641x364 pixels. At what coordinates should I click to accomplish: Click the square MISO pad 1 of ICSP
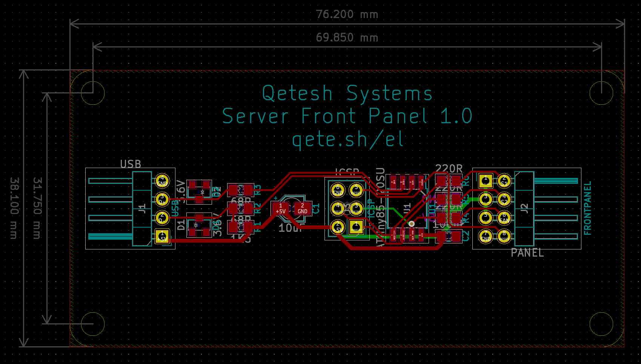point(357,227)
